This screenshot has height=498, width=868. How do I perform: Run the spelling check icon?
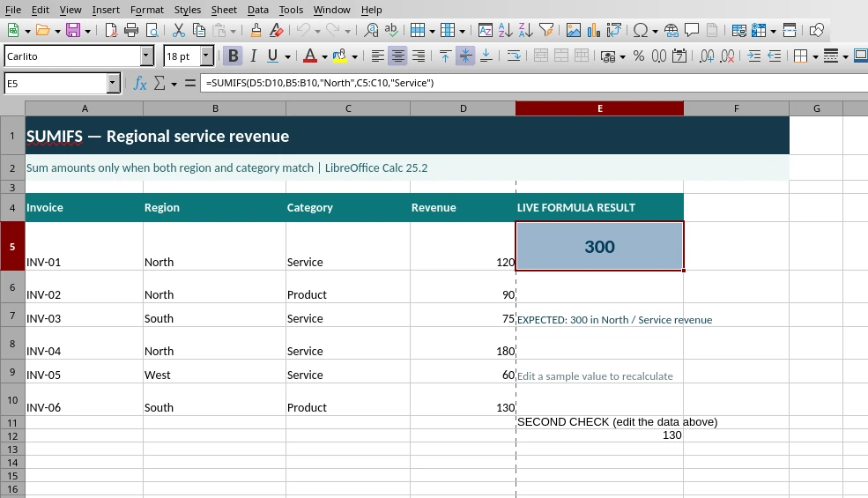pyautogui.click(x=391, y=30)
